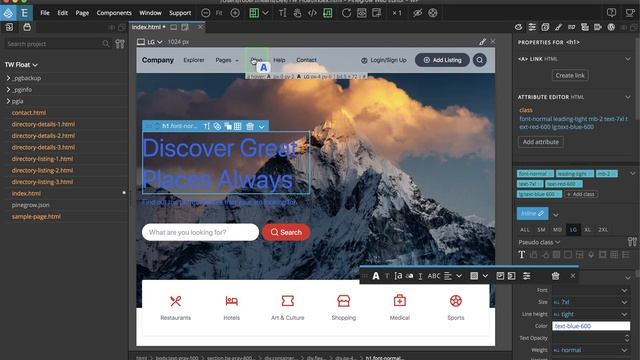This screenshot has height=360, width=640.
Task: Select the LG breakpoint toggle
Action: coord(573,230)
